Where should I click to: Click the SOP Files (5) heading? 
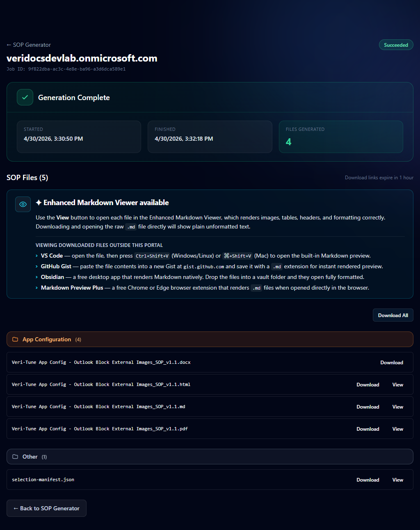[x=27, y=178]
